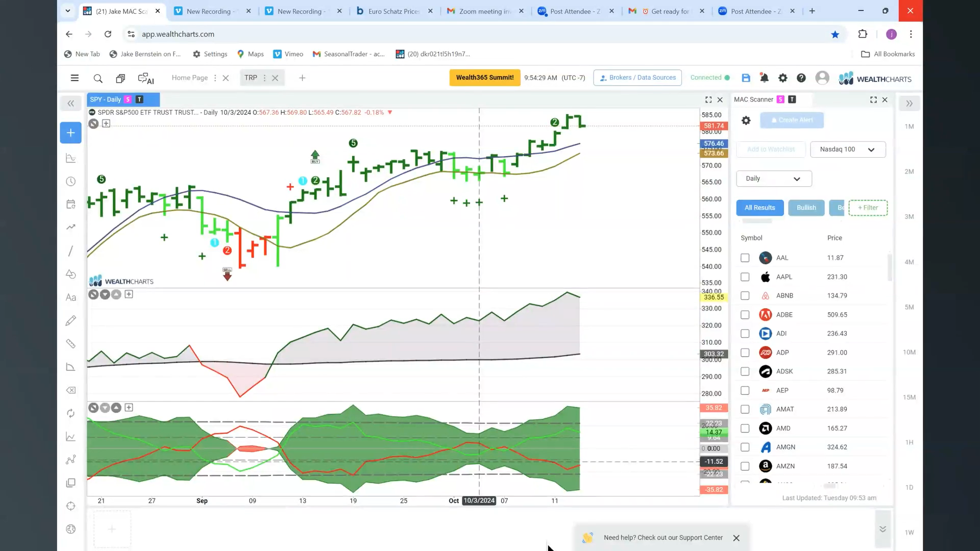Image resolution: width=980 pixels, height=551 pixels.
Task: Select the pencil freehand tool
Action: pyautogui.click(x=71, y=320)
